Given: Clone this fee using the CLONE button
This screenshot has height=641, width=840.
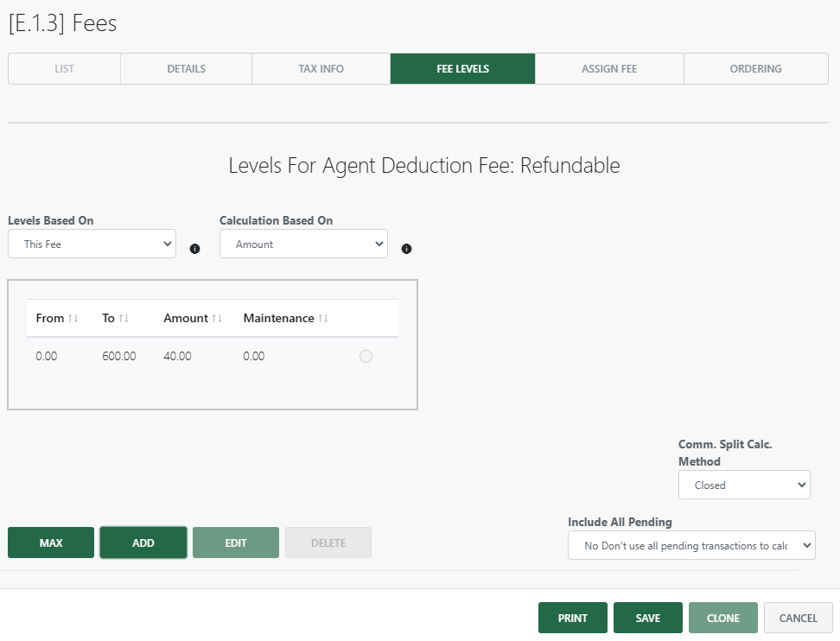Looking at the screenshot, I should pos(722,618).
